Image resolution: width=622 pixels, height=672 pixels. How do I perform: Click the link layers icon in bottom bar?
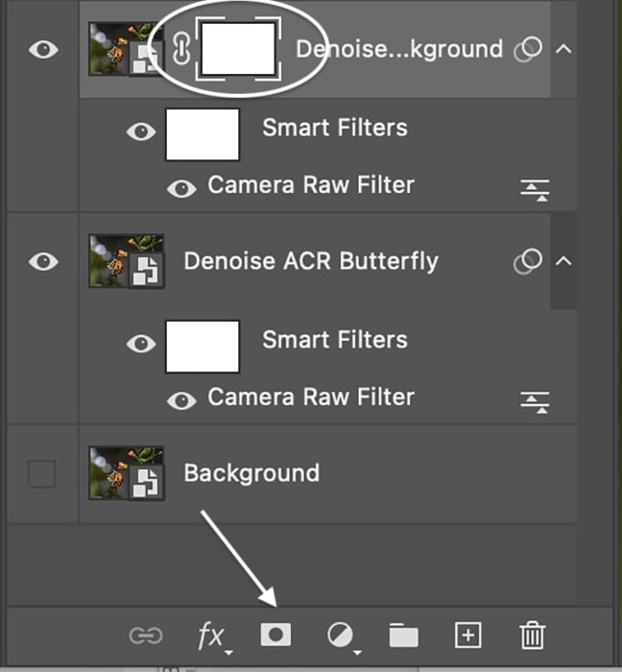(x=146, y=636)
